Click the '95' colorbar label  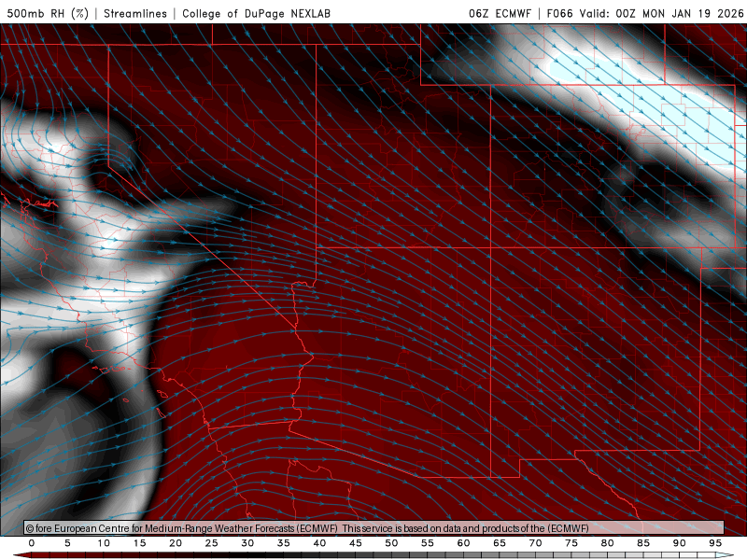[x=715, y=543]
